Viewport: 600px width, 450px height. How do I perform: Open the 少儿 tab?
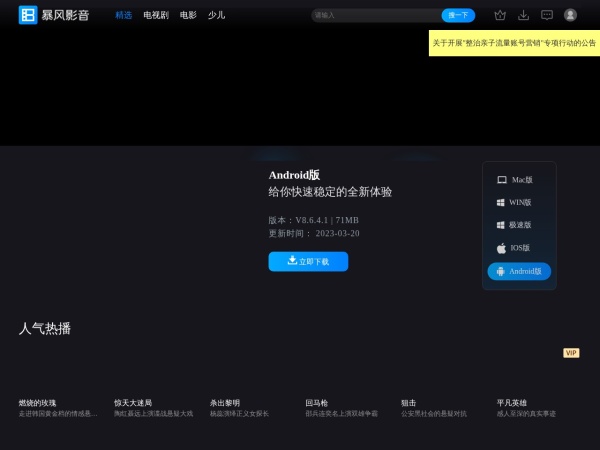coord(216,15)
